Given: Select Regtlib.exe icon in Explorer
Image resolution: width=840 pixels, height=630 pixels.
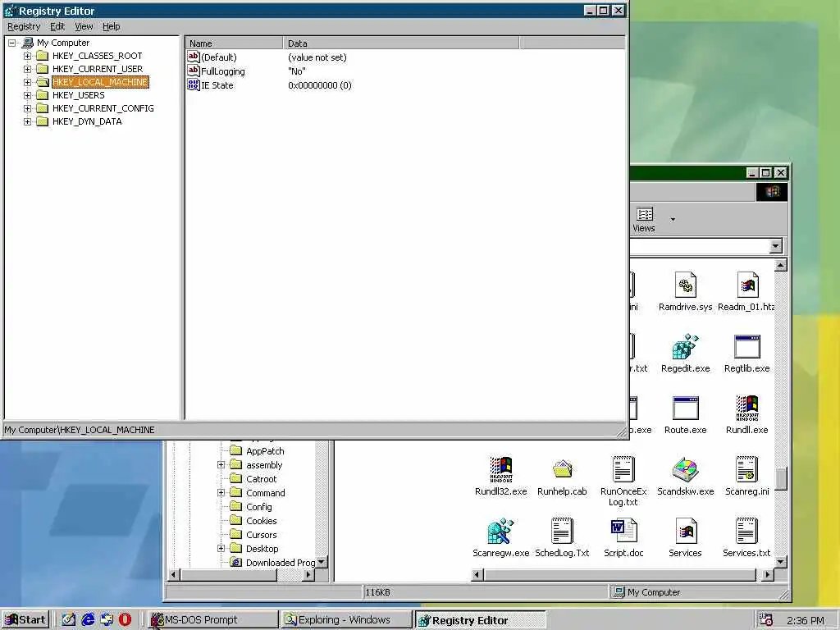Looking at the screenshot, I should point(746,347).
